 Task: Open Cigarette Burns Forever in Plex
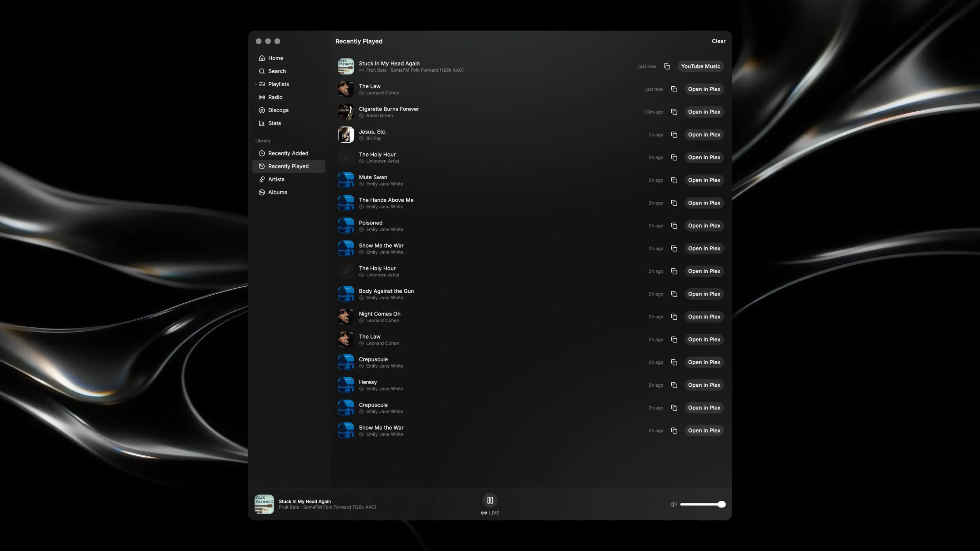click(x=704, y=112)
